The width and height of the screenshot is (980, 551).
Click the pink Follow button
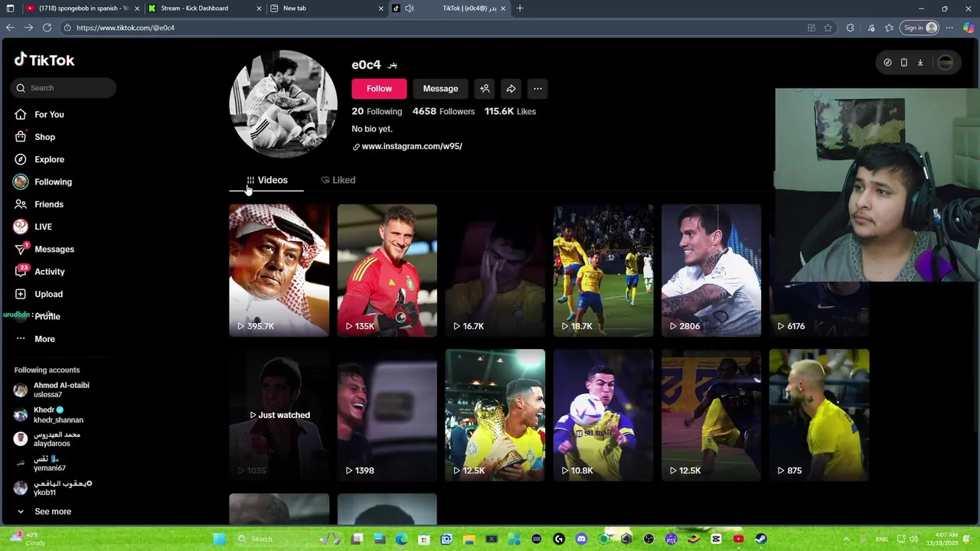coord(379,89)
